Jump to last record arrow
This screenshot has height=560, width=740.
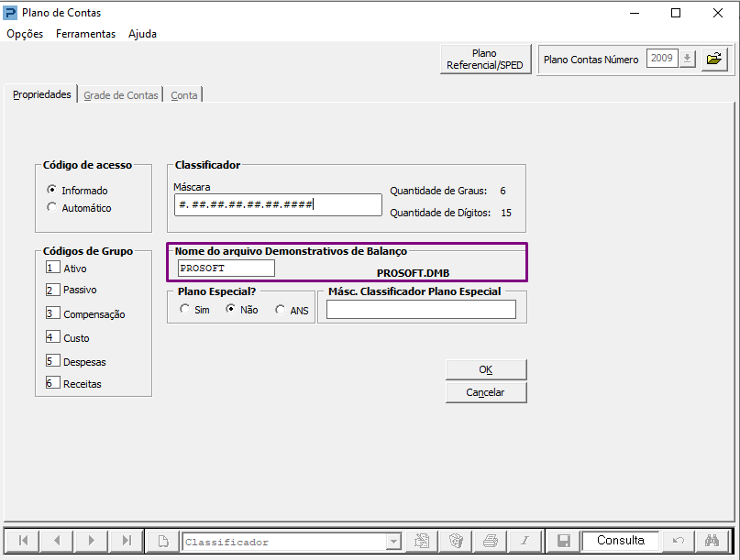tap(126, 540)
